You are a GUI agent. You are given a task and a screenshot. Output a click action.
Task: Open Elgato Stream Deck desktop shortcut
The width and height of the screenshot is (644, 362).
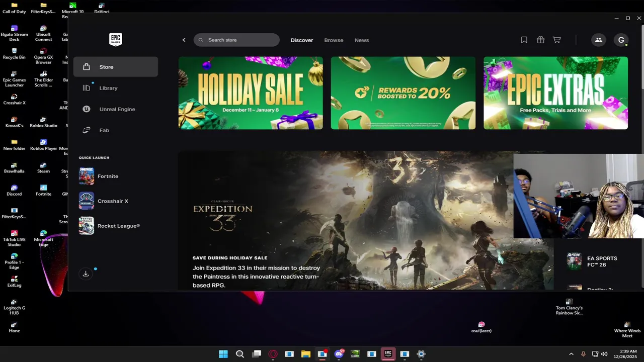[x=14, y=34]
